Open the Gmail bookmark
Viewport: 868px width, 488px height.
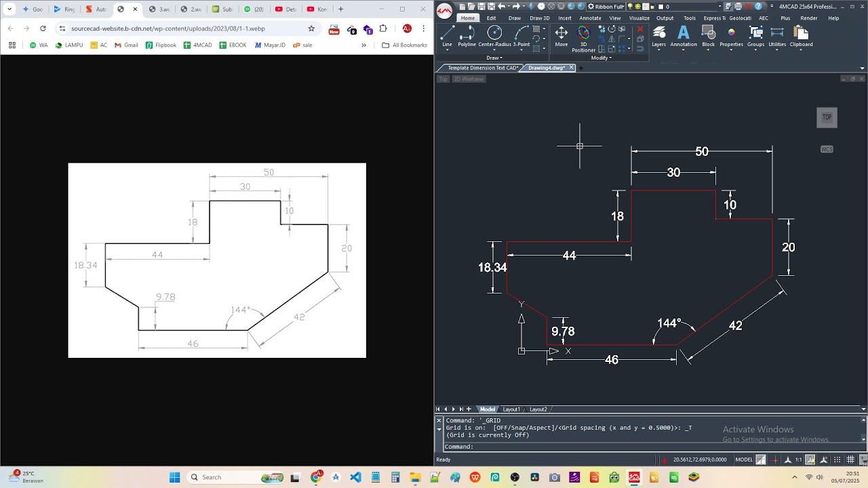(127, 45)
